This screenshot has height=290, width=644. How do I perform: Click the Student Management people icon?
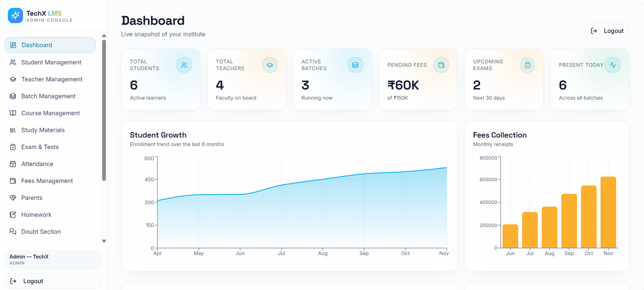coord(13,62)
